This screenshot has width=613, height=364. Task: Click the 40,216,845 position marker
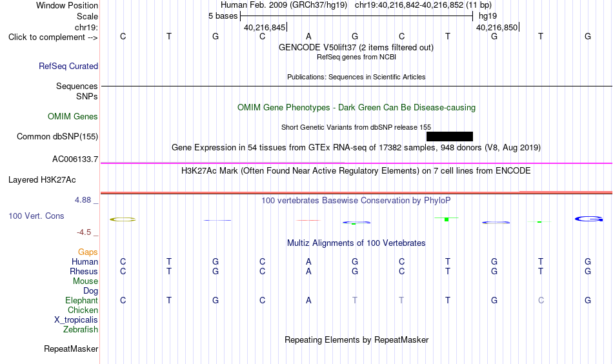coord(265,27)
